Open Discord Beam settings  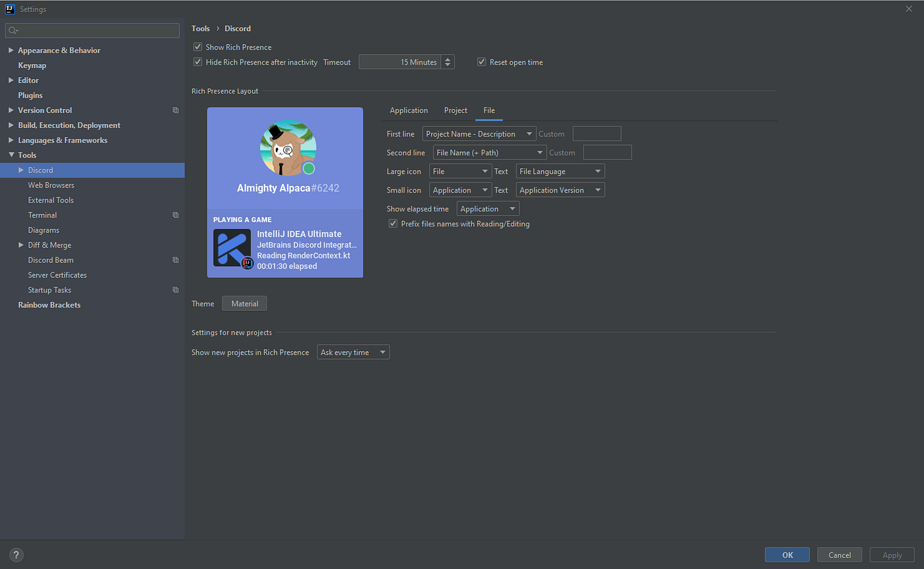click(x=51, y=260)
